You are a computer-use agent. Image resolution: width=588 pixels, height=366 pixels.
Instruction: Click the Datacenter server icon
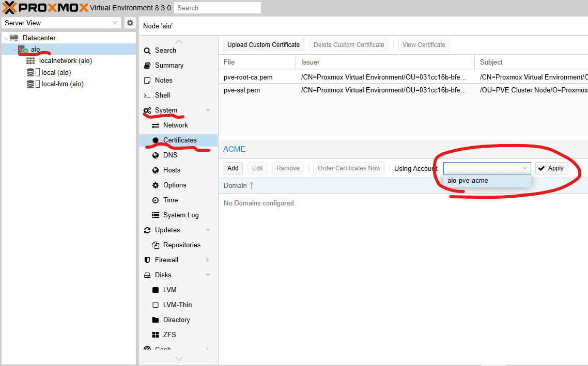coord(14,38)
